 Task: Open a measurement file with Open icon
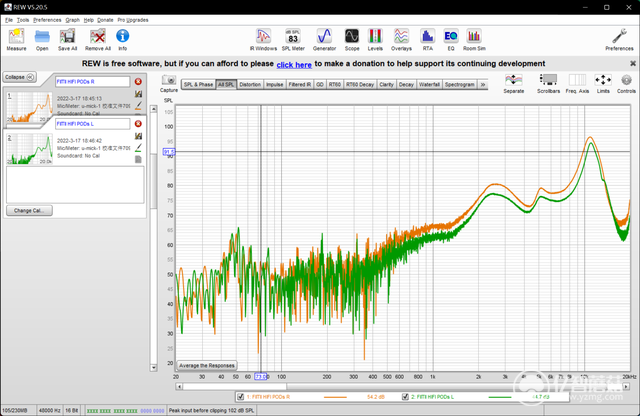[42, 40]
